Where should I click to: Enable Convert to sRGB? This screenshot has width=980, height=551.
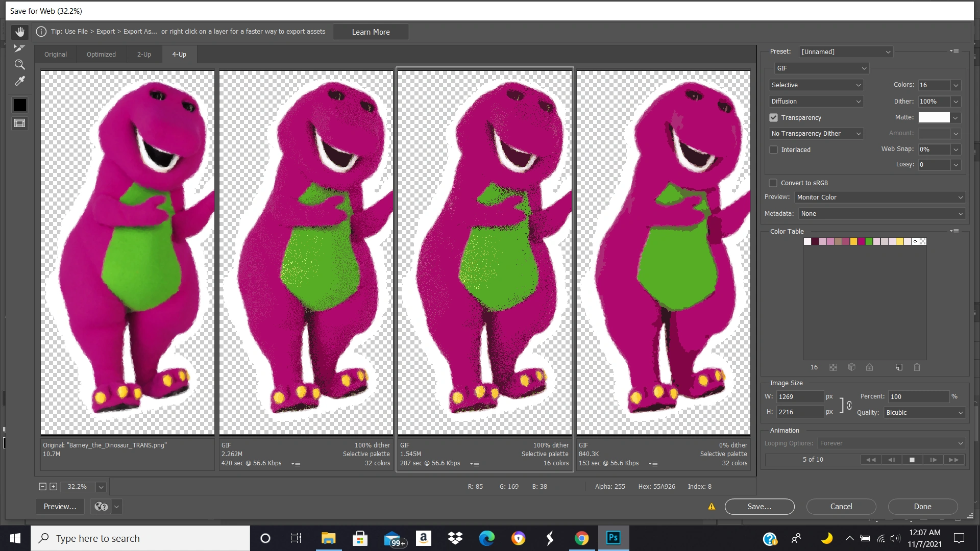pyautogui.click(x=773, y=183)
